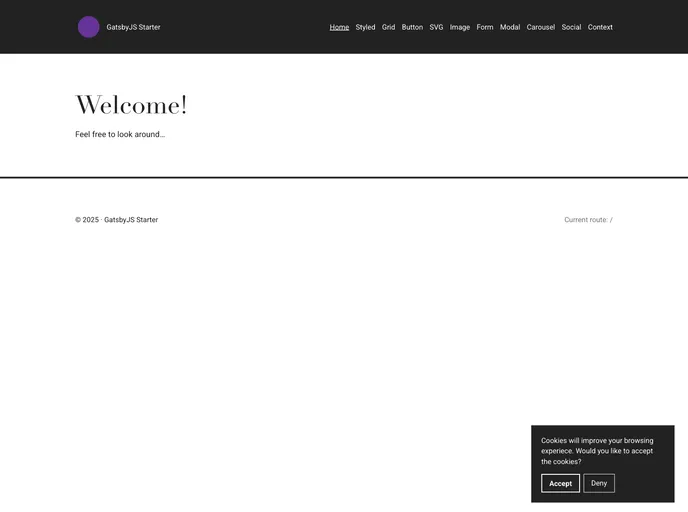Image resolution: width=688 pixels, height=512 pixels.
Task: Open the GatsbyJS Starter site title link
Action: coord(133,27)
